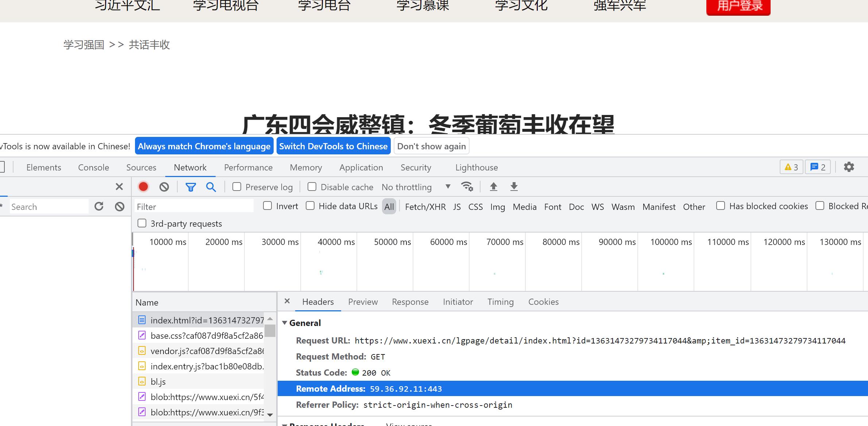Click the refresh search icon

[99, 206]
